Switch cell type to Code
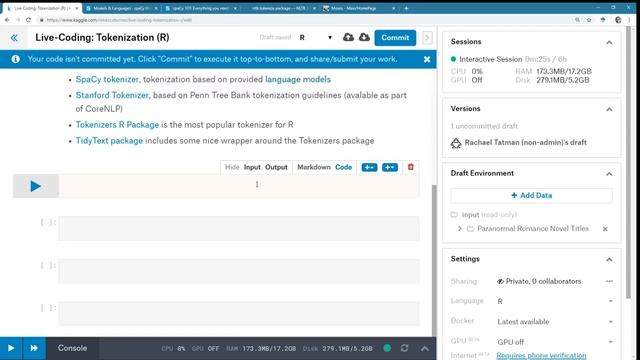Viewport: 640px width, 360px height. pyautogui.click(x=343, y=167)
